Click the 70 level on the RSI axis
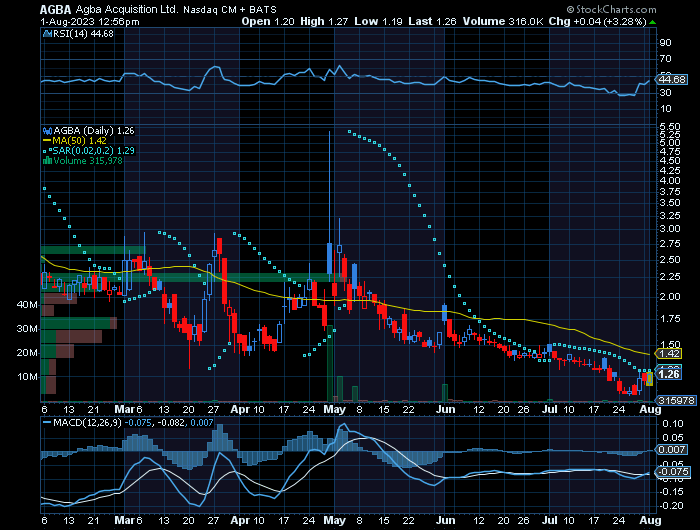Screen dimensions: 700x530 pos(666,59)
